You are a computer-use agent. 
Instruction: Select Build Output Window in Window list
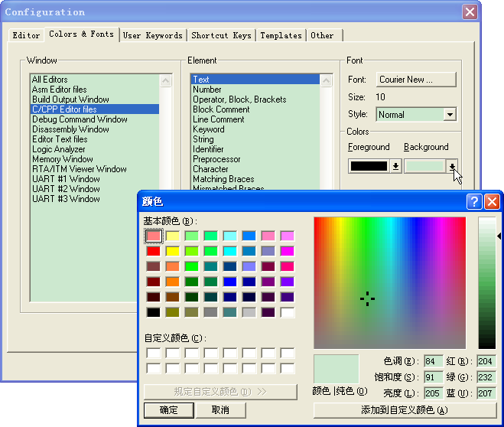click(x=70, y=99)
